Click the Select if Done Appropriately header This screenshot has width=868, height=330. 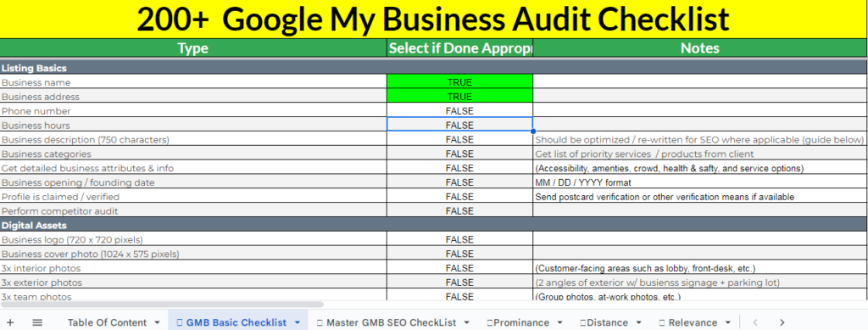[x=460, y=48]
